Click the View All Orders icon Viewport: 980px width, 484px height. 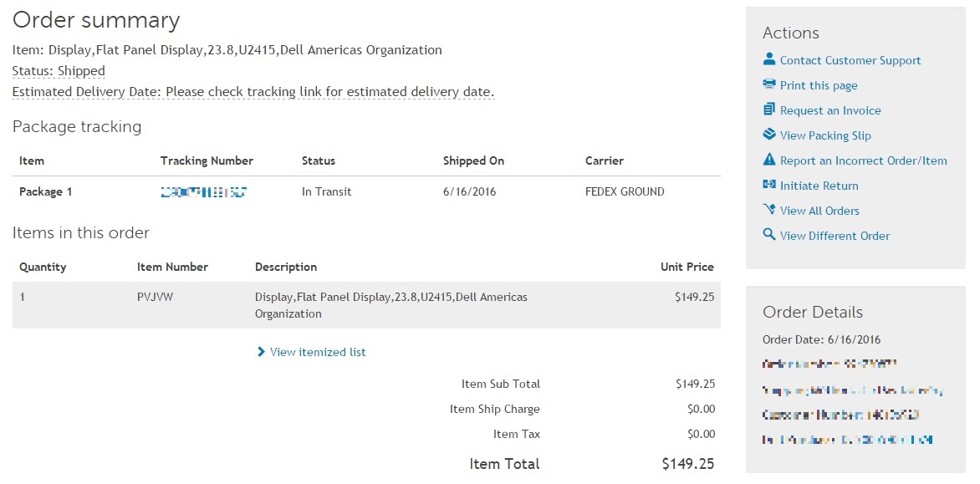click(x=769, y=210)
